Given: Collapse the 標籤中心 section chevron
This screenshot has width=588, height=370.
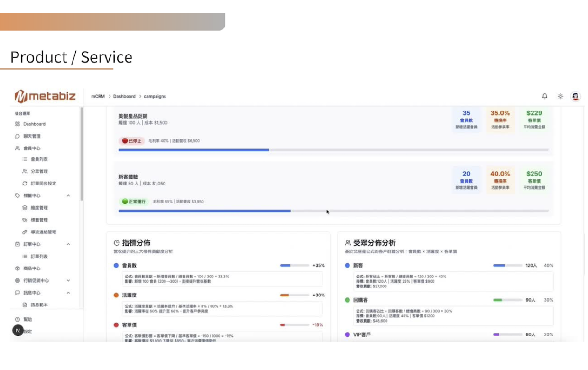Looking at the screenshot, I should [68, 196].
